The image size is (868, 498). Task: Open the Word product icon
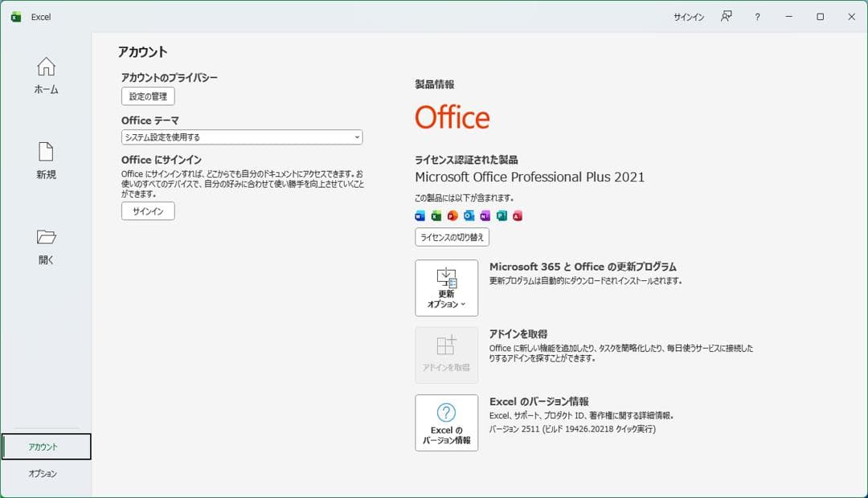point(420,215)
